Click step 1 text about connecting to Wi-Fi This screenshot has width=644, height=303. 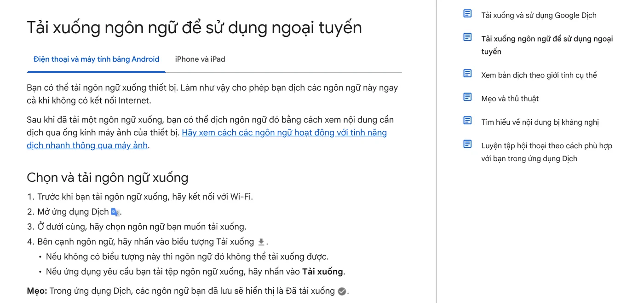(x=145, y=197)
